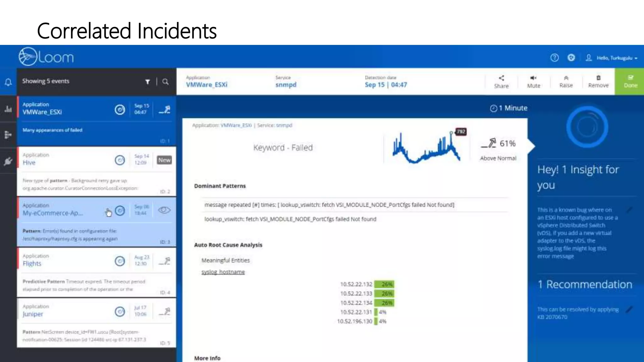The height and width of the screenshot is (362, 644).
Task: Mark the incident as Done
Action: (630, 82)
